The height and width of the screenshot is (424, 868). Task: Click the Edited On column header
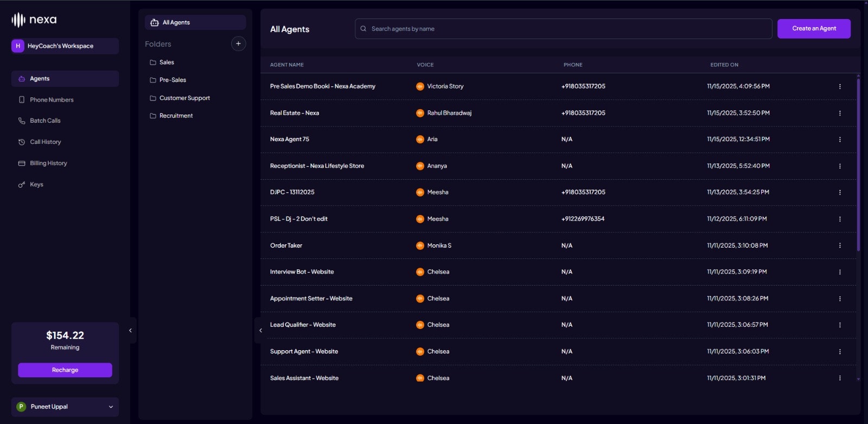click(724, 65)
